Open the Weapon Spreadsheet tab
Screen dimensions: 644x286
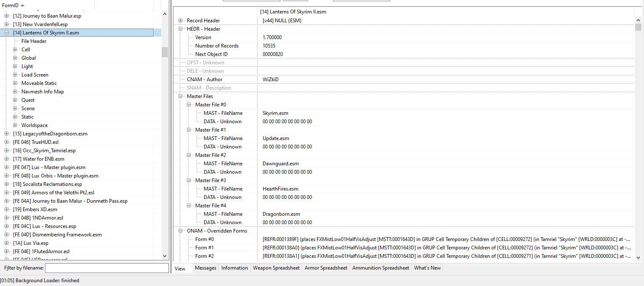tap(276, 268)
